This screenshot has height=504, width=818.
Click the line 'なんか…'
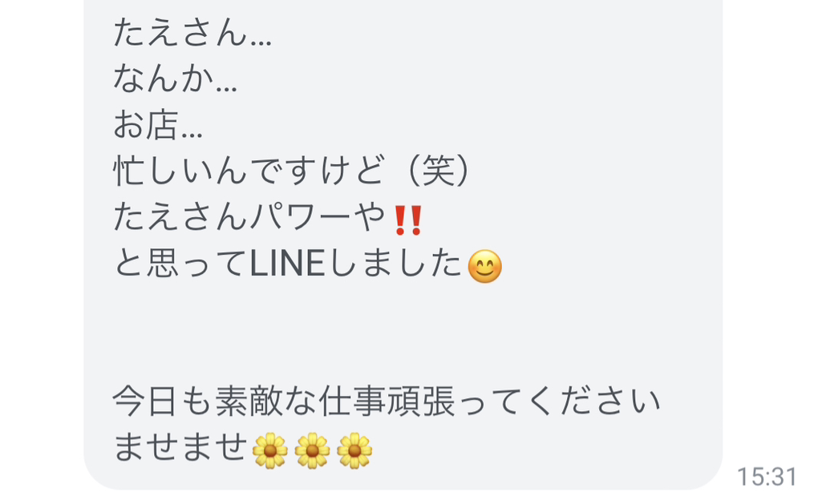tap(176, 79)
